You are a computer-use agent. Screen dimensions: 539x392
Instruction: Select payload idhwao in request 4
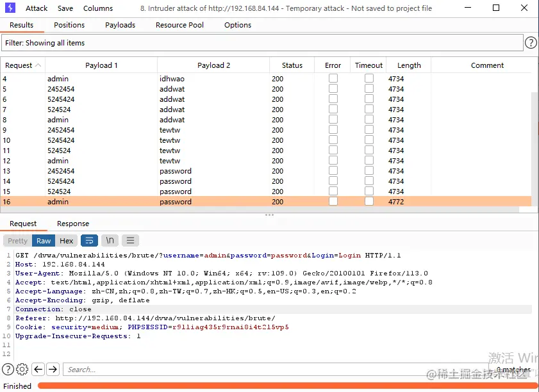(172, 79)
